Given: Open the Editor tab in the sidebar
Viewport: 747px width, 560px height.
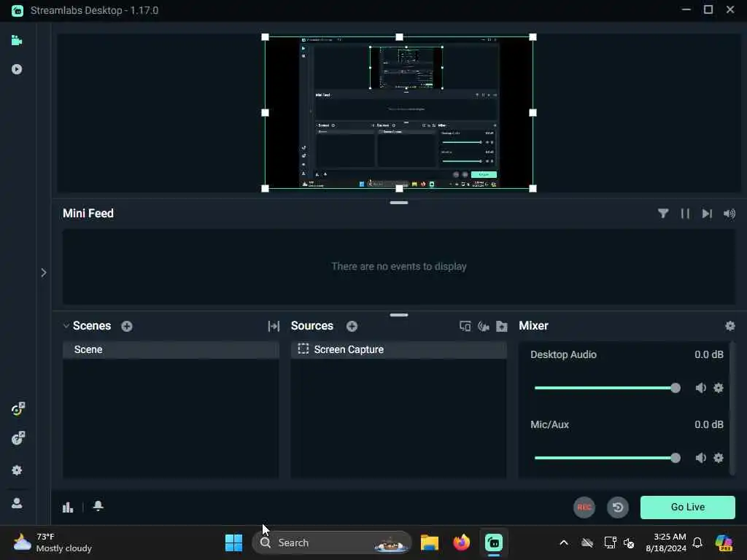Looking at the screenshot, I should click(17, 41).
